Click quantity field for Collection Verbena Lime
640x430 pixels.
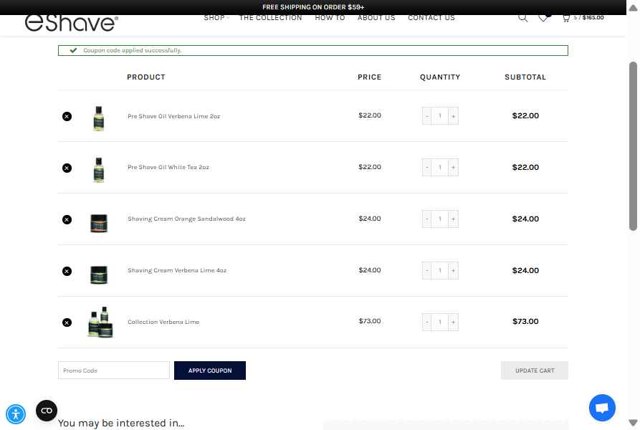click(440, 322)
